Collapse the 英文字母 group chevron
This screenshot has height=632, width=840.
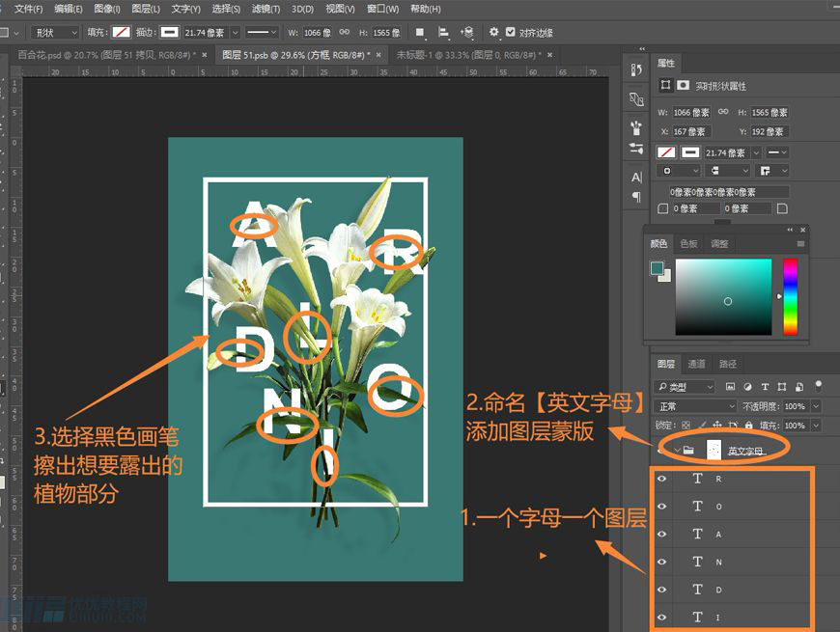[x=677, y=450]
